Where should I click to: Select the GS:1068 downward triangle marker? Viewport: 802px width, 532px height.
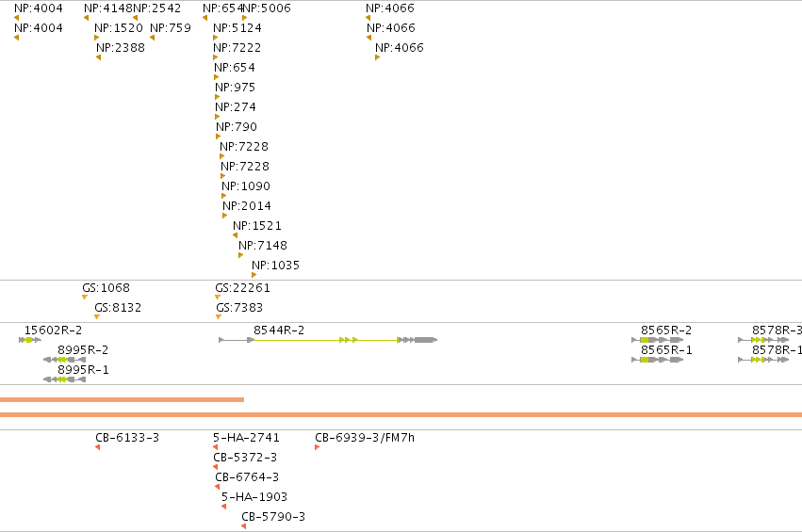(85, 298)
